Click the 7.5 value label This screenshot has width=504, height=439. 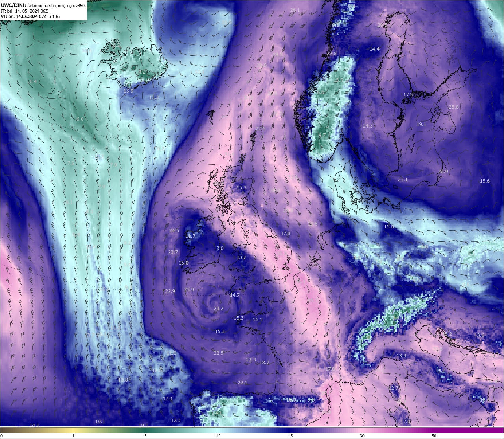tap(70, 163)
